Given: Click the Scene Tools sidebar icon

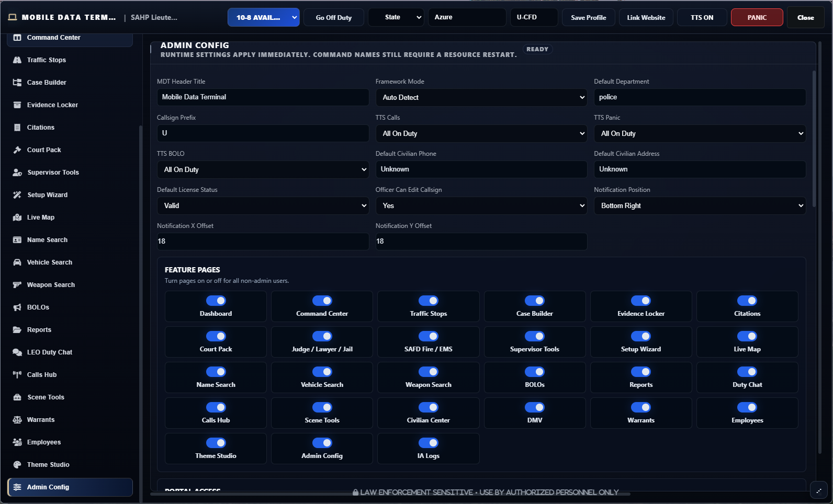Looking at the screenshot, I should click(x=17, y=397).
